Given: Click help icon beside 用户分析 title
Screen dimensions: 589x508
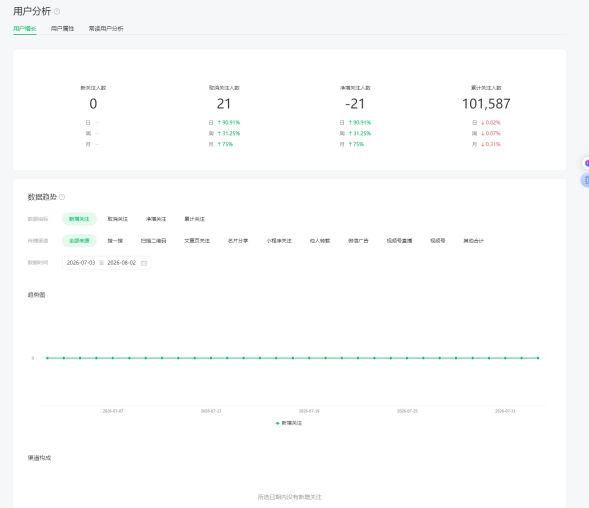Looking at the screenshot, I should tap(57, 12).
